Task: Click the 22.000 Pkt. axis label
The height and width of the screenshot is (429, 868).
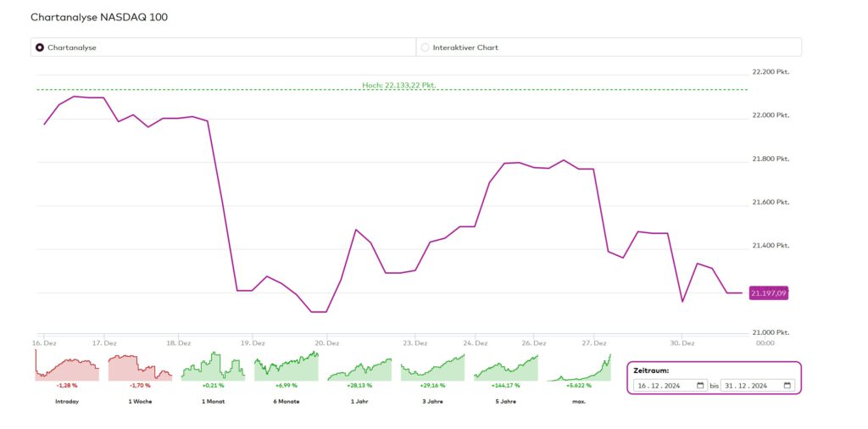Action: [770, 115]
